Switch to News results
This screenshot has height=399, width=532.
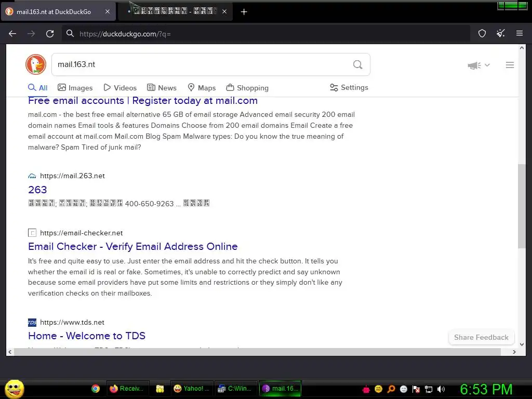(x=162, y=88)
